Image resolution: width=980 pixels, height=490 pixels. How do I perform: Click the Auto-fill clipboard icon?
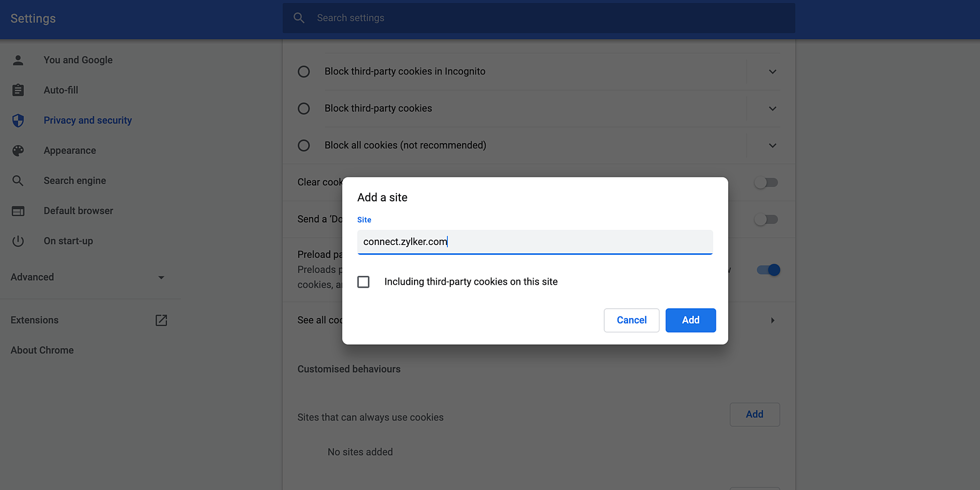pyautogui.click(x=18, y=90)
